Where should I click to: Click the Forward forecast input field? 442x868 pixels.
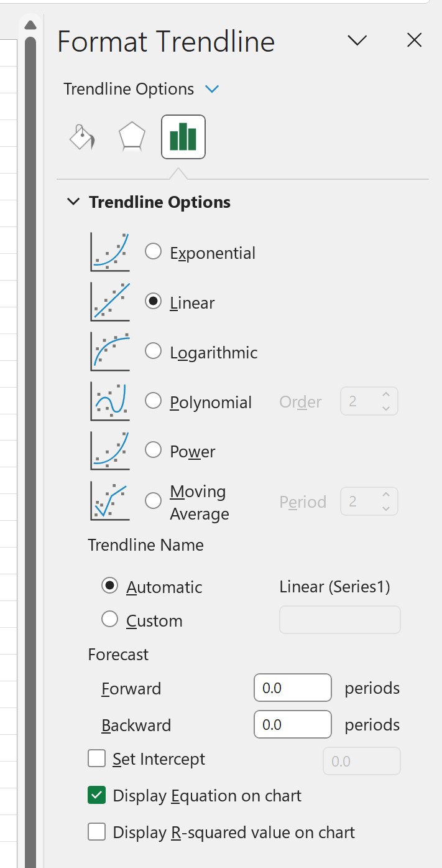[x=292, y=688]
